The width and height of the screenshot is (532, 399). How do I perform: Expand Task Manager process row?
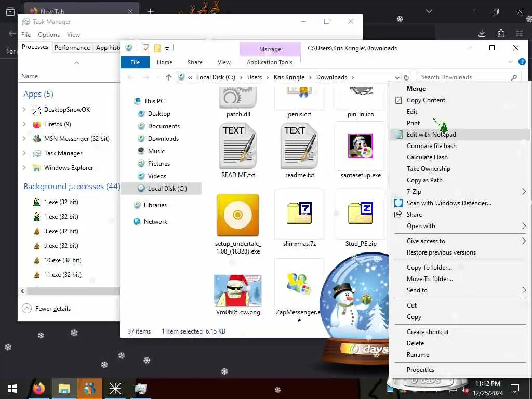24,153
